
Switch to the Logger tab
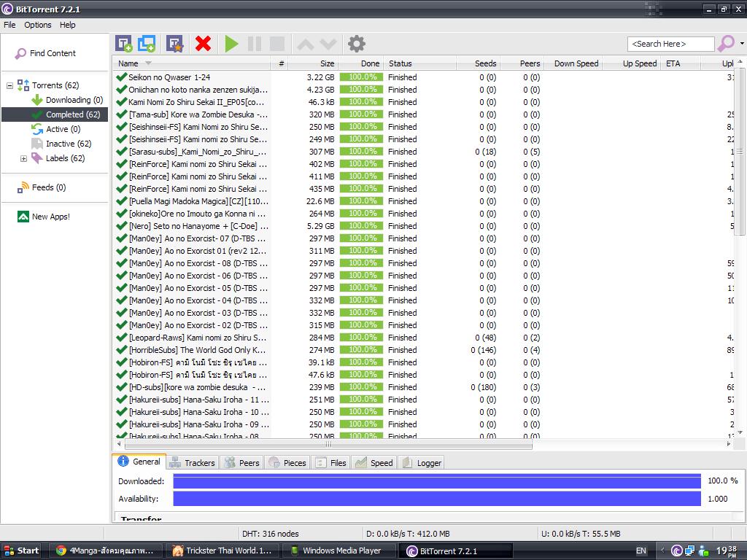click(422, 463)
